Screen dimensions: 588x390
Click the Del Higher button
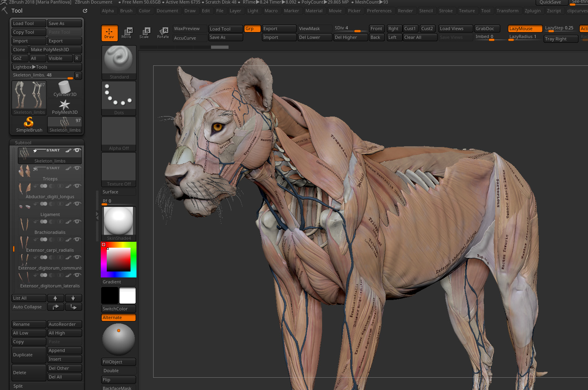pos(350,37)
